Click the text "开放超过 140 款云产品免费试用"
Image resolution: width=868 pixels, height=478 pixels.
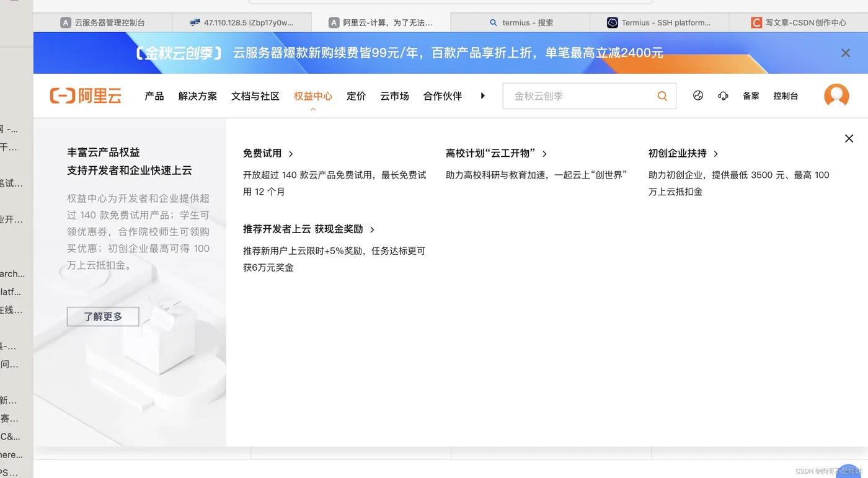[308, 175]
